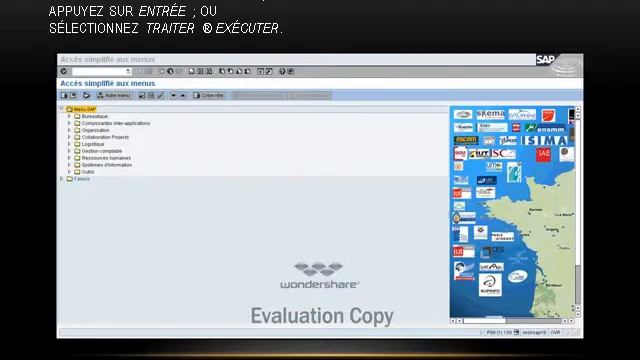Click the red IAE logo in the map image
The image size is (640, 360).
543,154
